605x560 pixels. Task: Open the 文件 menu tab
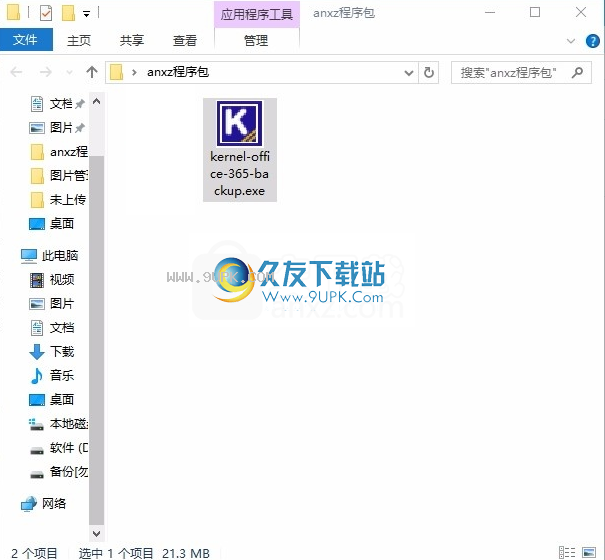25,40
